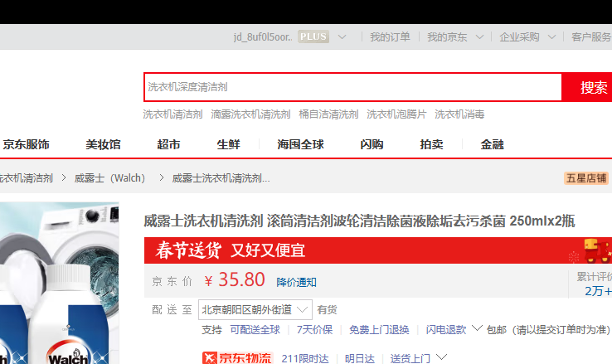Open 闪购 navigation tab

tap(372, 144)
